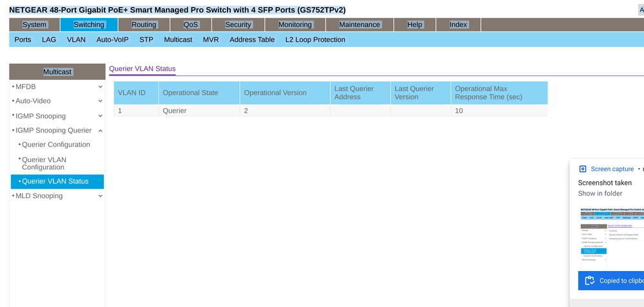Open Querier Configuration page

click(x=56, y=145)
